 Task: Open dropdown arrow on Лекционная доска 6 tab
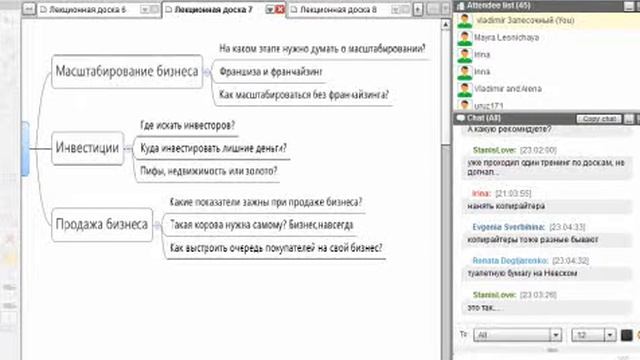[145, 9]
